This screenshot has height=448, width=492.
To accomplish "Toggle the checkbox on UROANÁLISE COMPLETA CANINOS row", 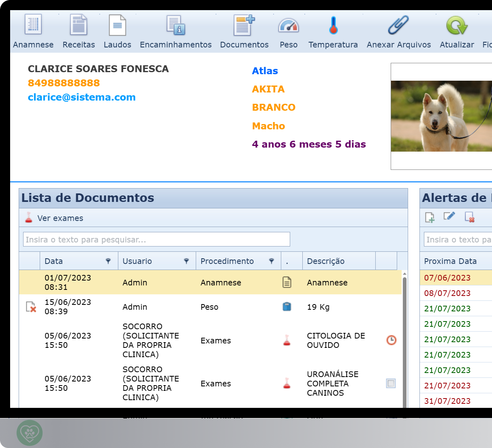I will [x=390, y=383].
